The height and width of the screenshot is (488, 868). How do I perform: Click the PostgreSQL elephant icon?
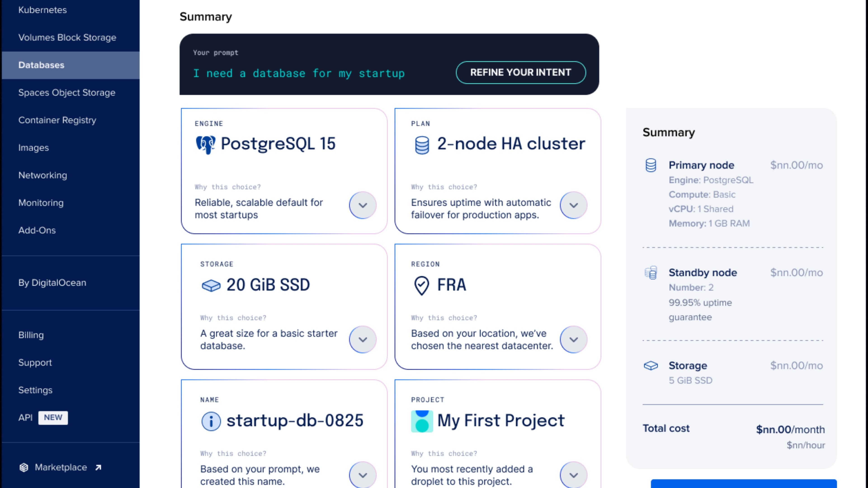click(x=205, y=145)
